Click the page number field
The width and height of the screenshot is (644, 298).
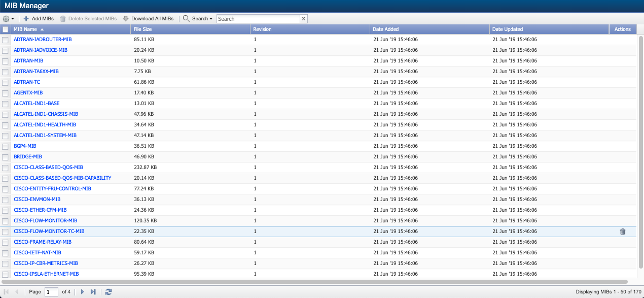[51, 292]
